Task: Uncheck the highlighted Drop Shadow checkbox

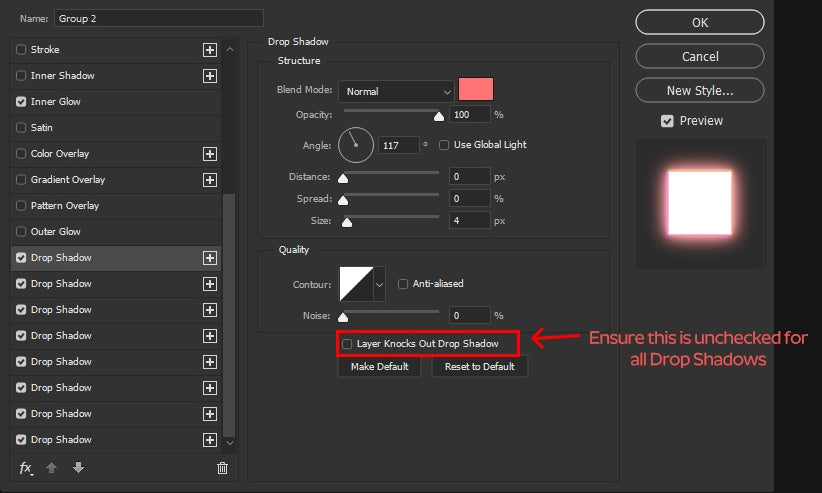Action: [21, 258]
